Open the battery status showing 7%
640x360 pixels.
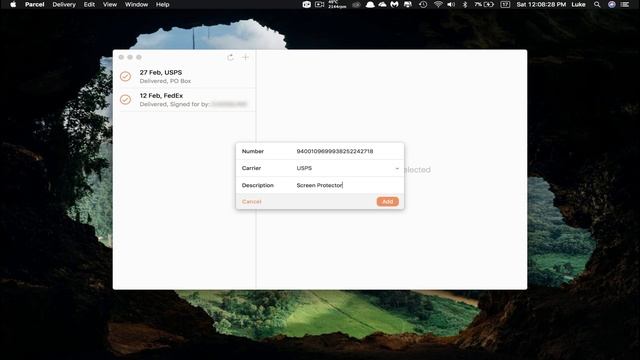point(484,4)
